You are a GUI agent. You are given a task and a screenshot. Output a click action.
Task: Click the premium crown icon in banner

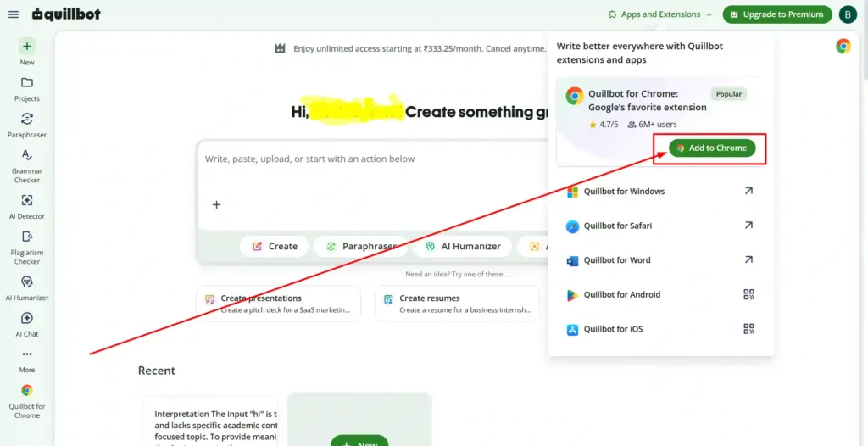pyautogui.click(x=280, y=48)
